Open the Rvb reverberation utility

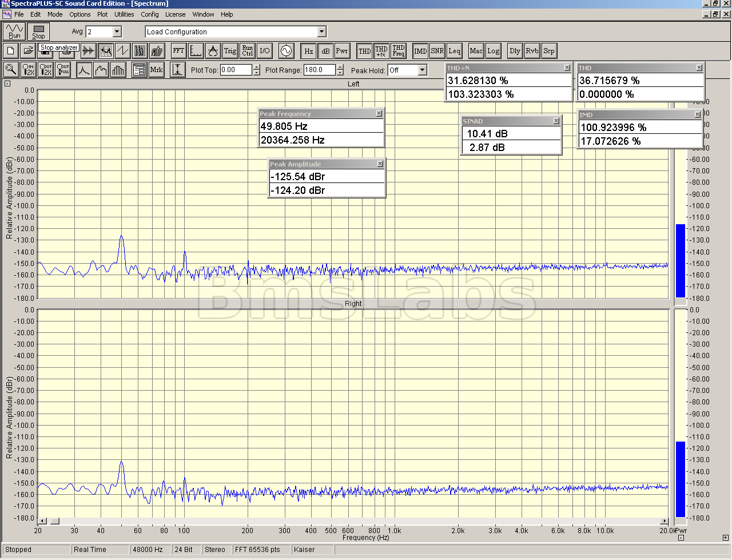(532, 51)
